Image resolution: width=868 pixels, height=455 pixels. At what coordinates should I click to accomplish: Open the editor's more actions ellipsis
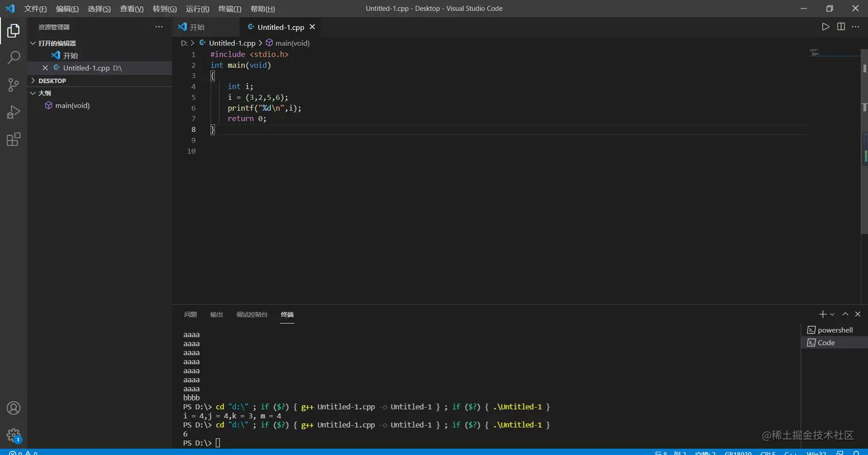coord(856,27)
